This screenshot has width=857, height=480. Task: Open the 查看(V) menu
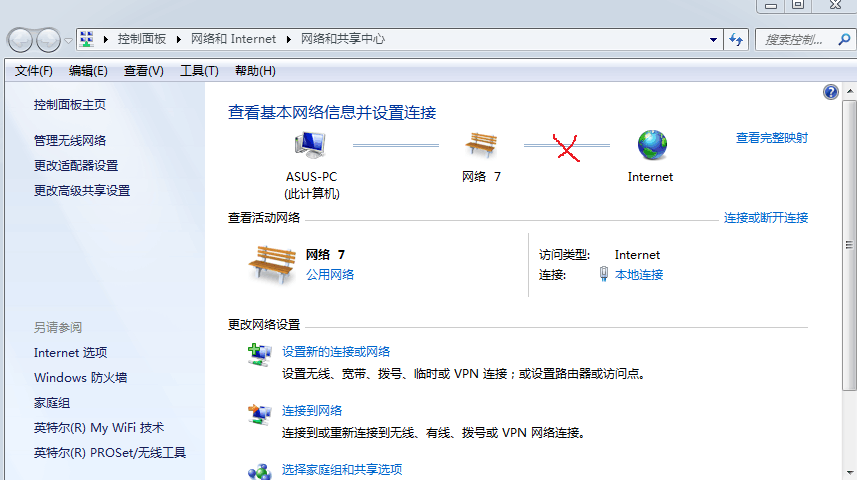143,71
